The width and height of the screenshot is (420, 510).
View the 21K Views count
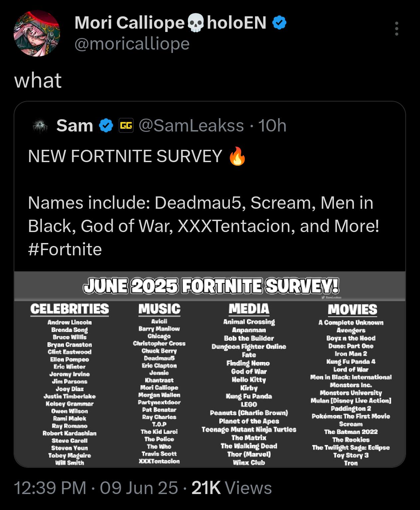[x=232, y=488]
